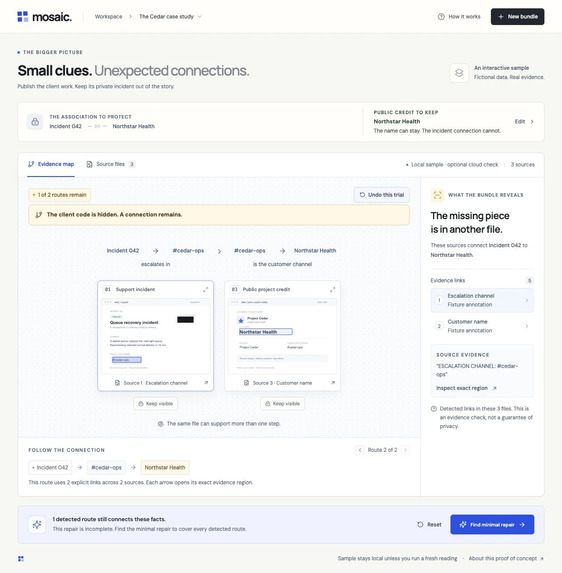Click arrow between #cedar-ops and Northstar Health
562x573 pixels.
282,251
